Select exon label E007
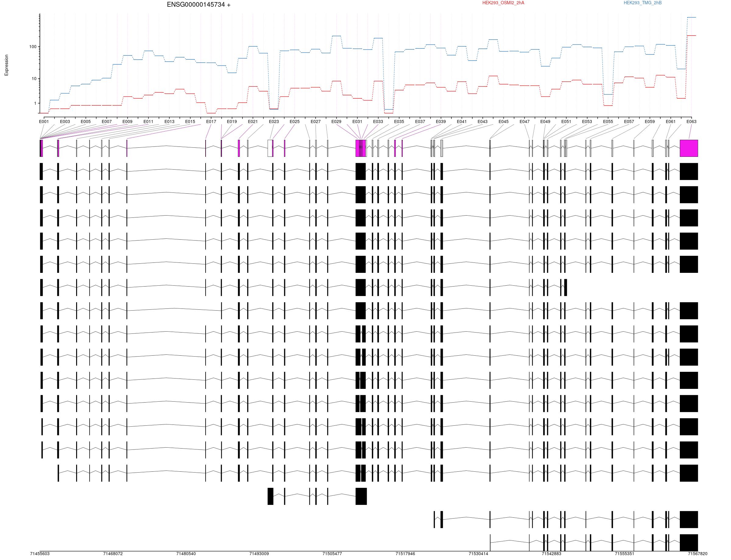The image size is (731, 560). [107, 122]
